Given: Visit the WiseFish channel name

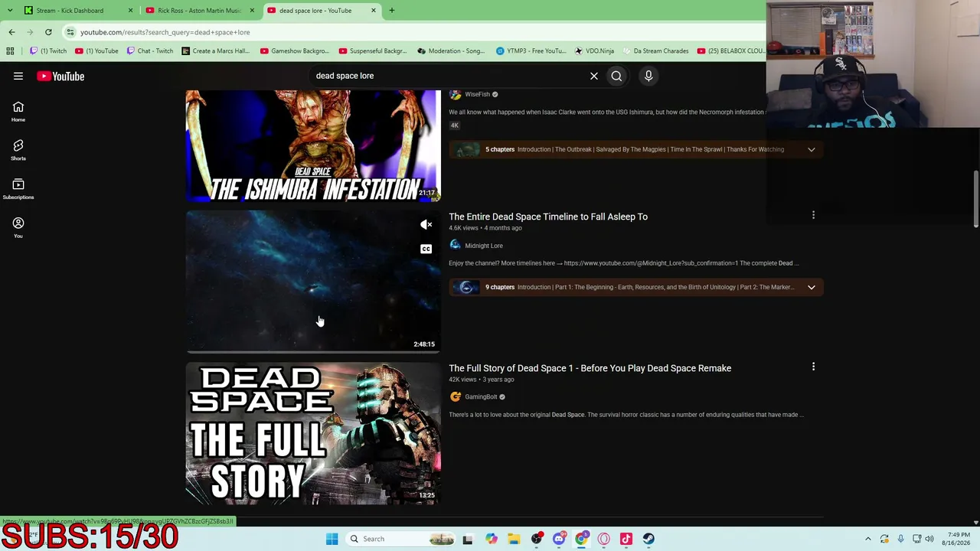Looking at the screenshot, I should [x=477, y=94].
